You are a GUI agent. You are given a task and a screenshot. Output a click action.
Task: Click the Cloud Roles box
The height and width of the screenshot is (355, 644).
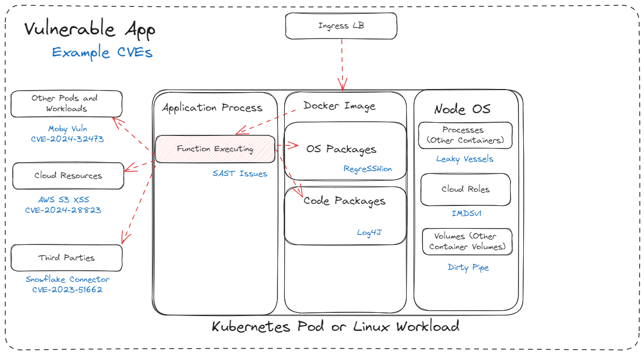465,189
